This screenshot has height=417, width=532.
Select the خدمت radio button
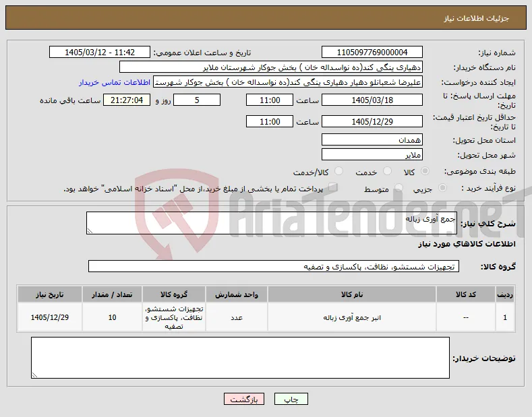[387, 171]
